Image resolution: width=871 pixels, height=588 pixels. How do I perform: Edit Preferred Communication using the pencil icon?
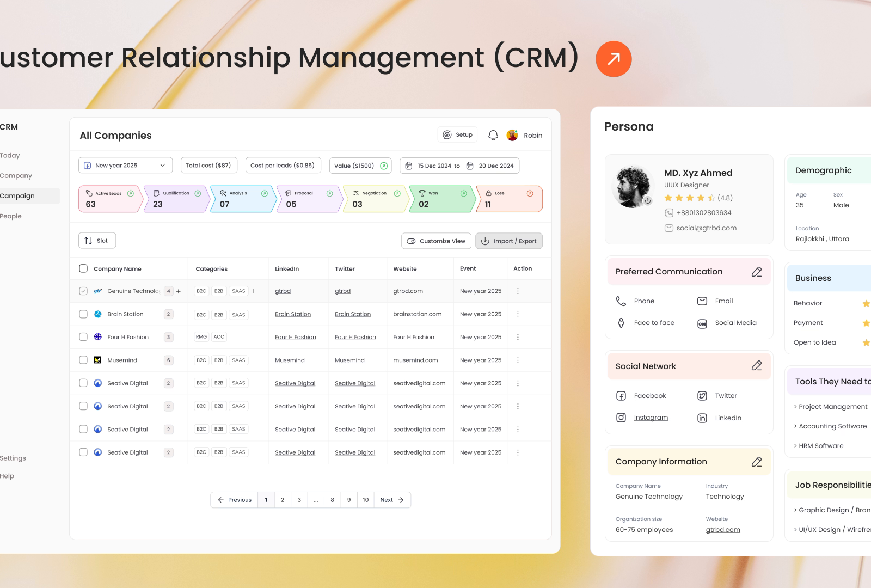(756, 272)
